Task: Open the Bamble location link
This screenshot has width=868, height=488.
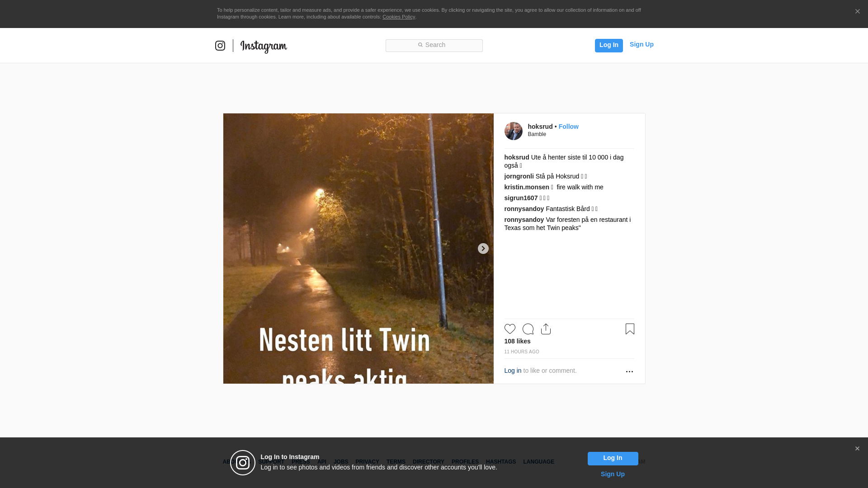Action: (x=537, y=134)
